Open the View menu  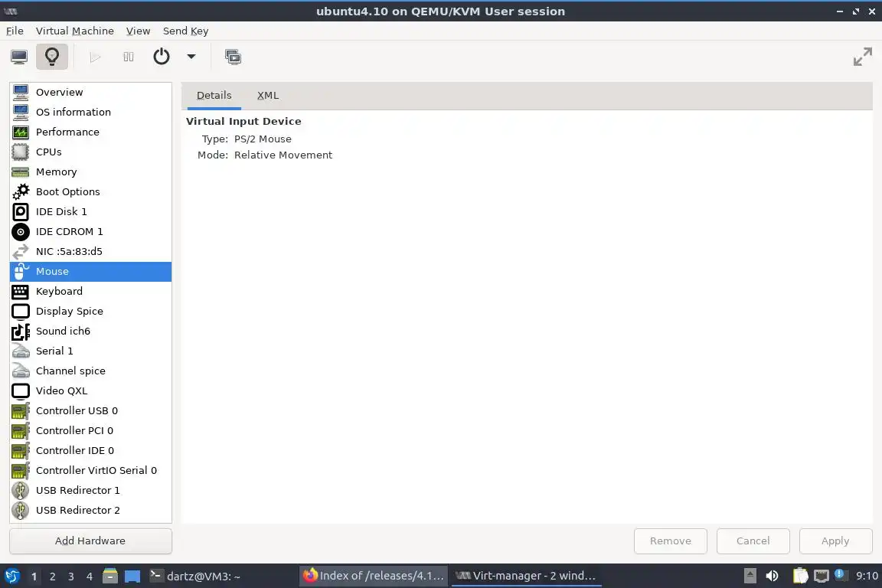(x=138, y=31)
